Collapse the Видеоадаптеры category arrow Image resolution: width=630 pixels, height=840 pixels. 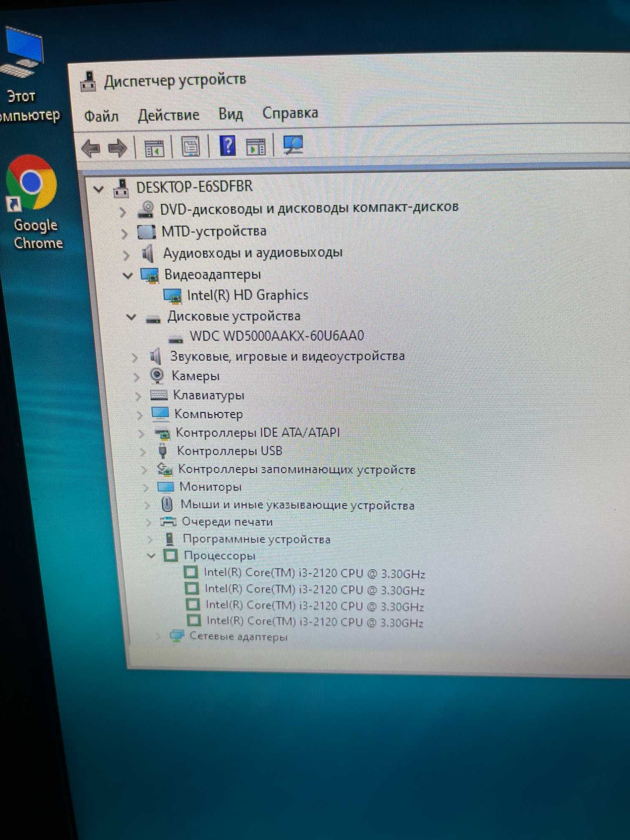coord(128,276)
